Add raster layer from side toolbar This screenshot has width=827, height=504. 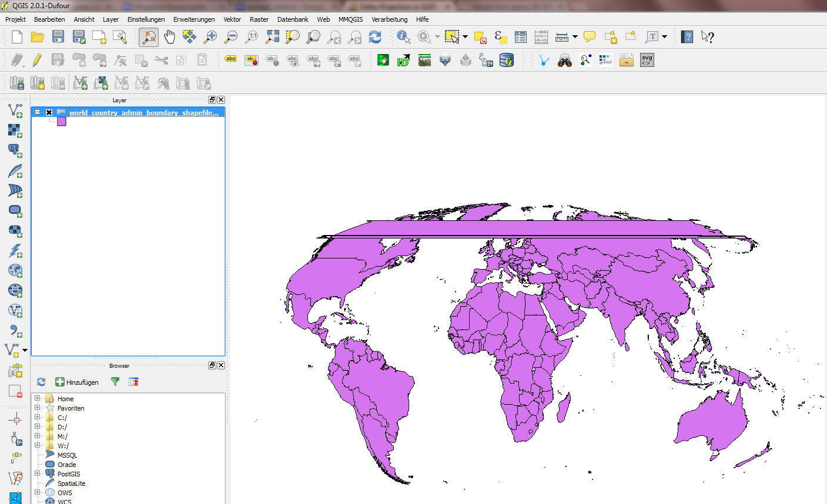pos(15,130)
